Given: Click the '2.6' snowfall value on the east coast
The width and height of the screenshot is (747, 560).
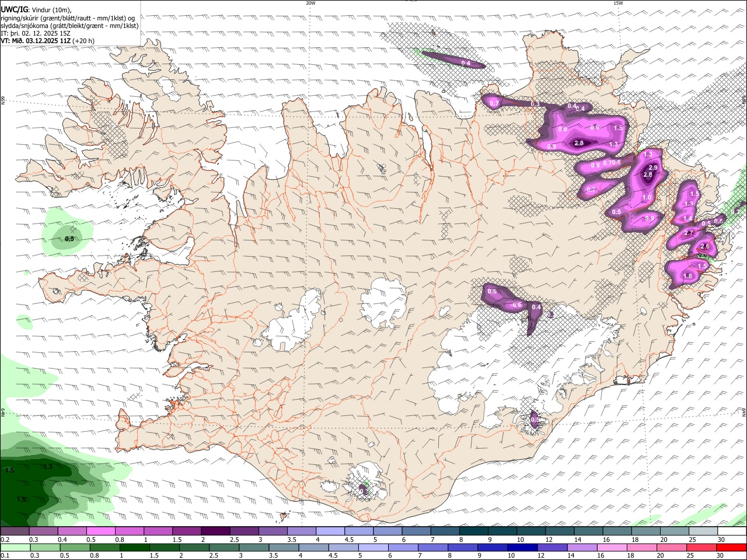Looking at the screenshot, I should pos(705,247).
